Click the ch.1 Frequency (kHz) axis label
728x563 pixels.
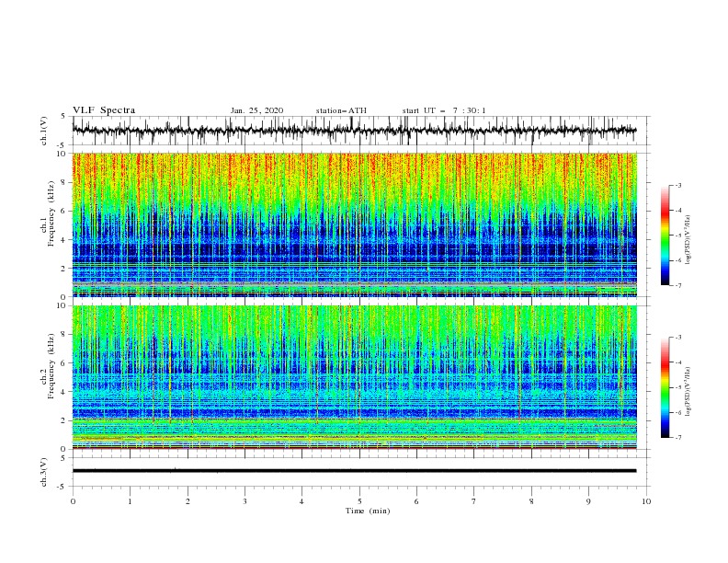[x=48, y=214]
